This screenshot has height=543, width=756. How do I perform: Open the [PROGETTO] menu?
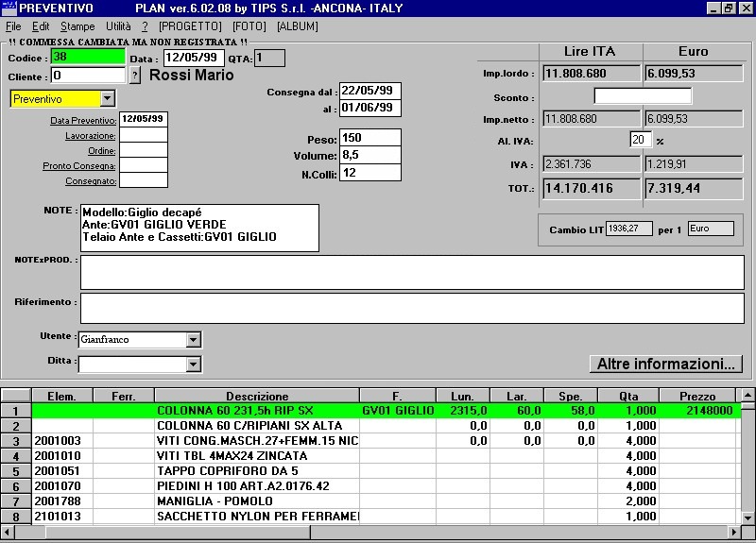tap(190, 26)
